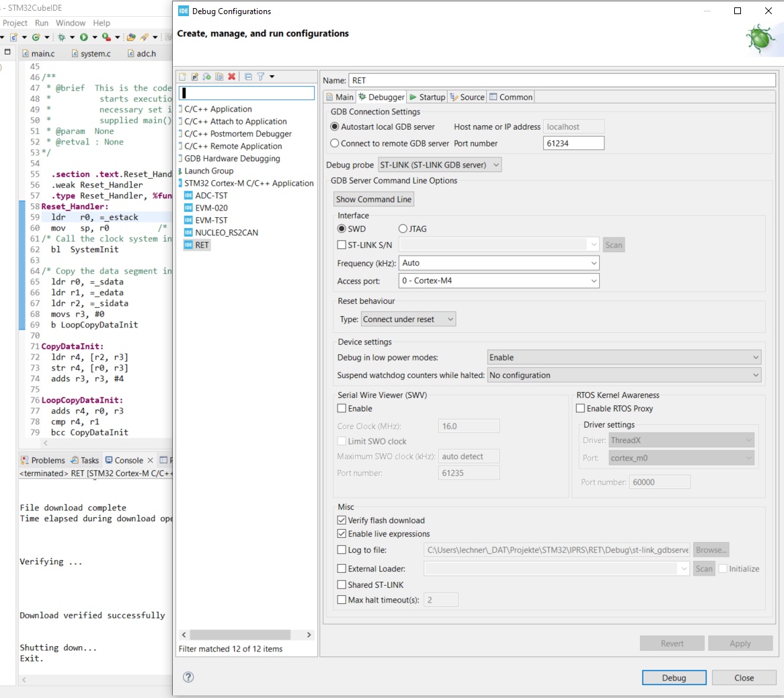
Task: Click the configuration filter text box
Action: [247, 93]
